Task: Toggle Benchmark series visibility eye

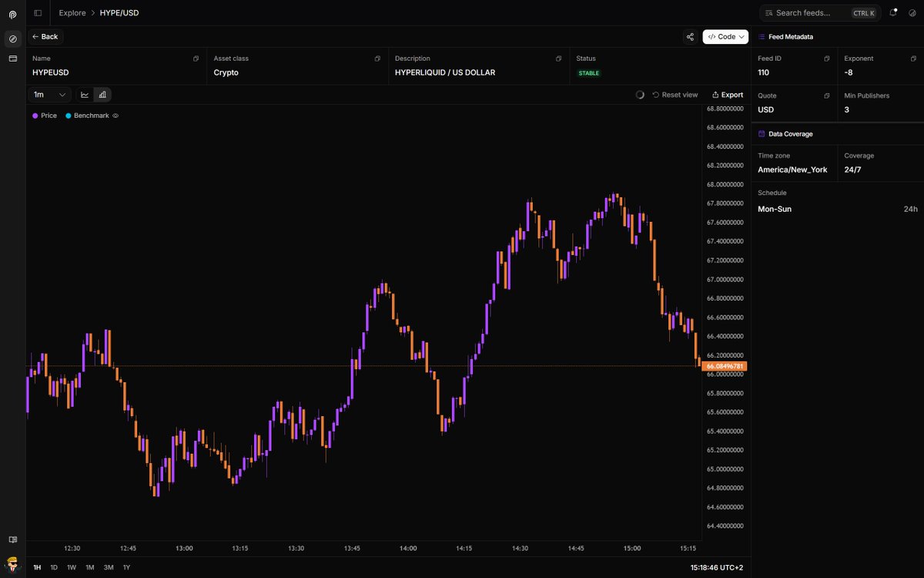Action: tap(115, 116)
